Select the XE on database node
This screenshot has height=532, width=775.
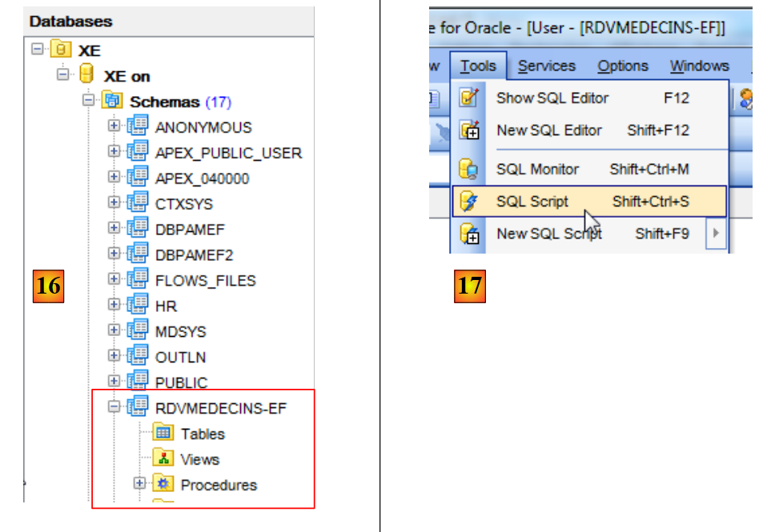pyautogui.click(x=126, y=76)
